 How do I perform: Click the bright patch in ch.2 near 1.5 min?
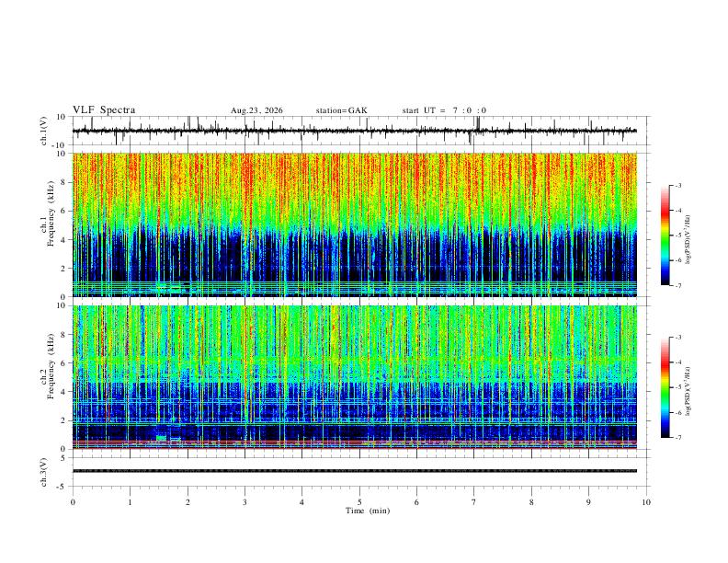pos(161,438)
